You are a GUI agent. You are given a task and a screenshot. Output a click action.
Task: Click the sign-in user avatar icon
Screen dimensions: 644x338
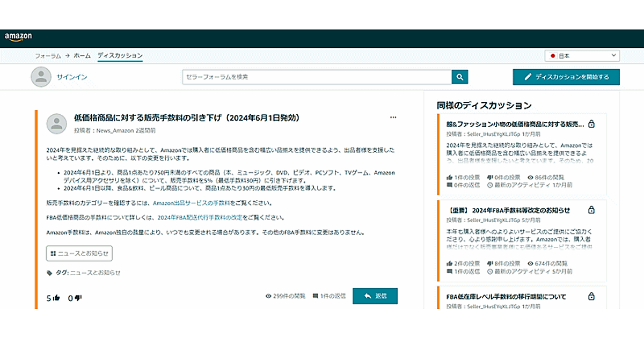[x=41, y=77]
